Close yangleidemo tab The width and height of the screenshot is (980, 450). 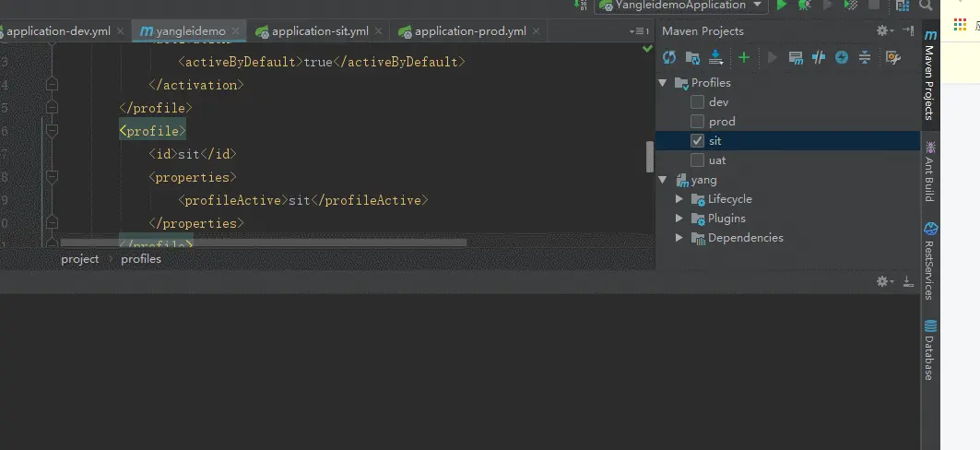236,30
